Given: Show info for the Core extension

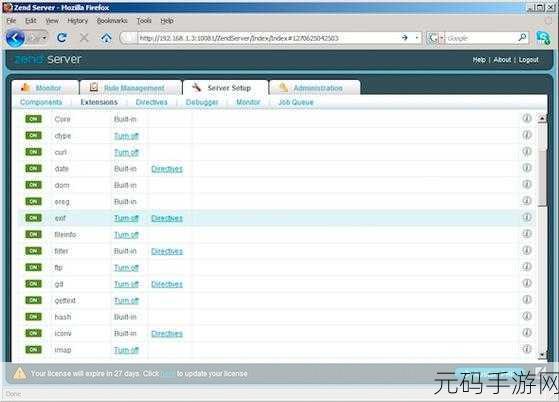Looking at the screenshot, I should click(x=527, y=118).
